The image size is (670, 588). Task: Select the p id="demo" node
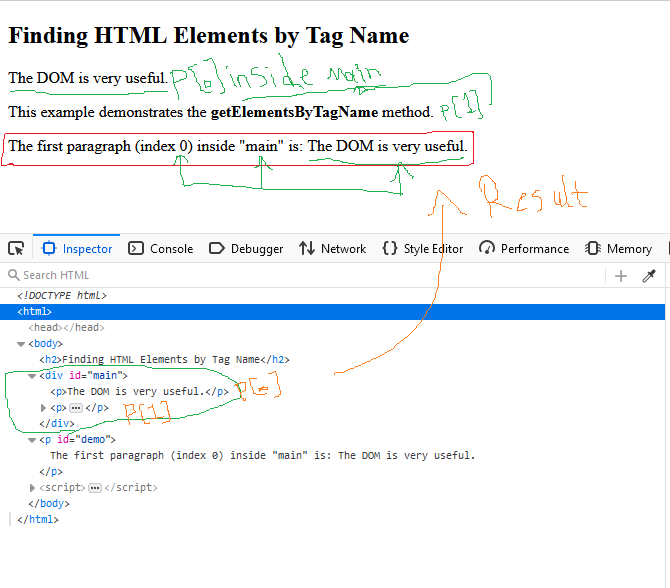pyautogui.click(x=77, y=440)
